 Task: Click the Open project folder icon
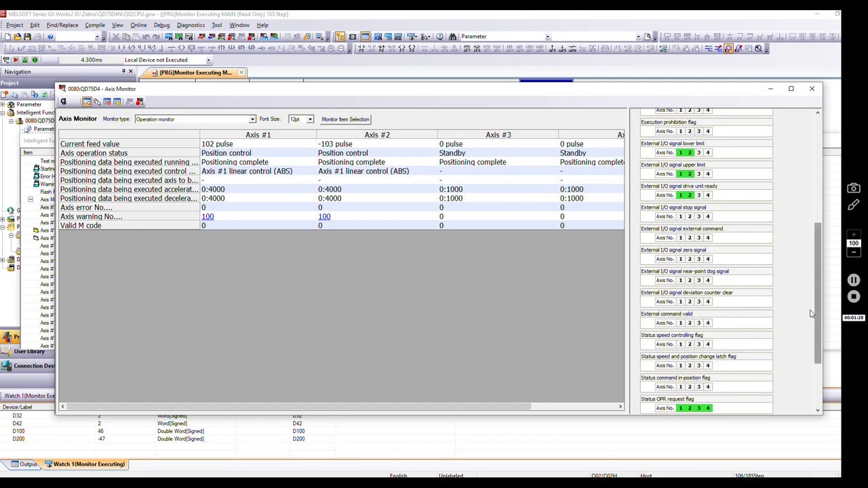18,37
